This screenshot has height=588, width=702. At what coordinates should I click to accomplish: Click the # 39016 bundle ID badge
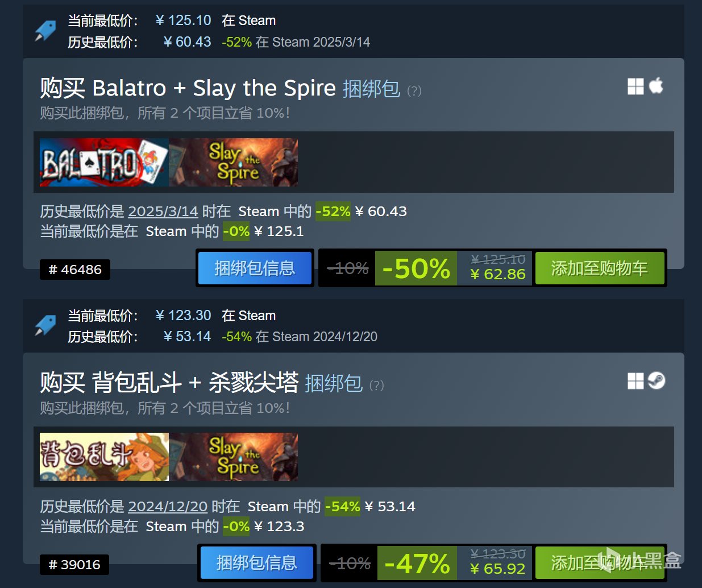[x=74, y=565]
